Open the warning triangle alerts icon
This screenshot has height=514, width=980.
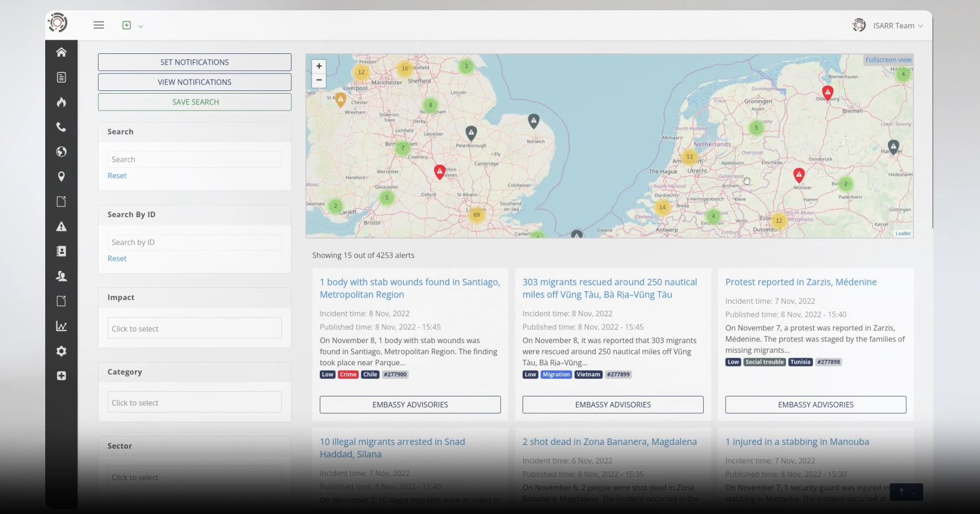click(61, 227)
